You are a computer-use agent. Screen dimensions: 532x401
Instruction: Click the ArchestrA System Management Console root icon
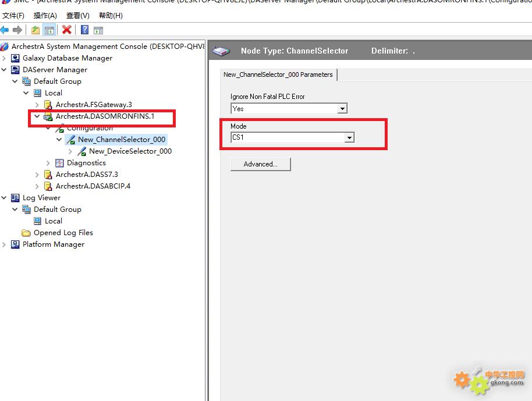coord(5,47)
